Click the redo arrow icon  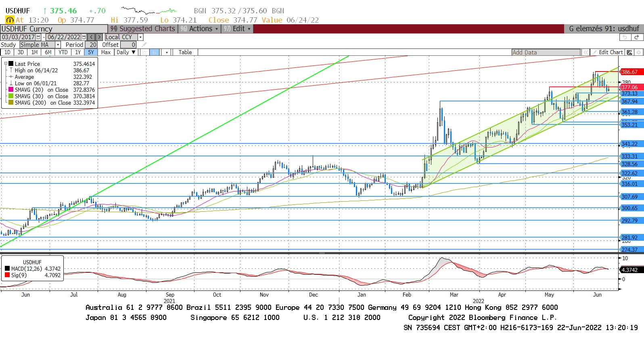click(x=637, y=37)
